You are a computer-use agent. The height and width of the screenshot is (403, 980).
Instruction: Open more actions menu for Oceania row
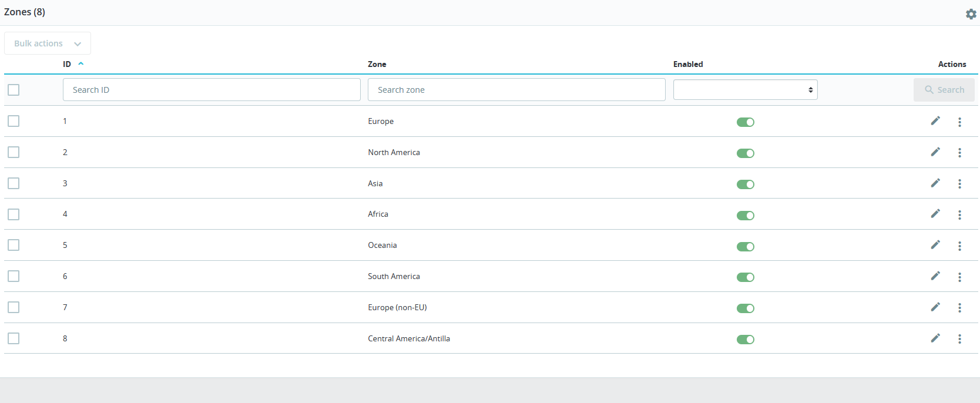click(x=959, y=246)
